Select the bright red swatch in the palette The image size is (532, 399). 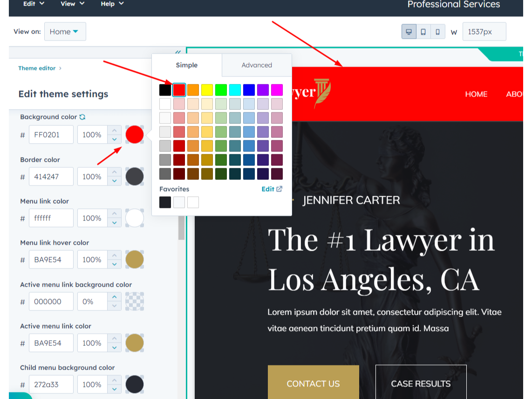tap(179, 89)
